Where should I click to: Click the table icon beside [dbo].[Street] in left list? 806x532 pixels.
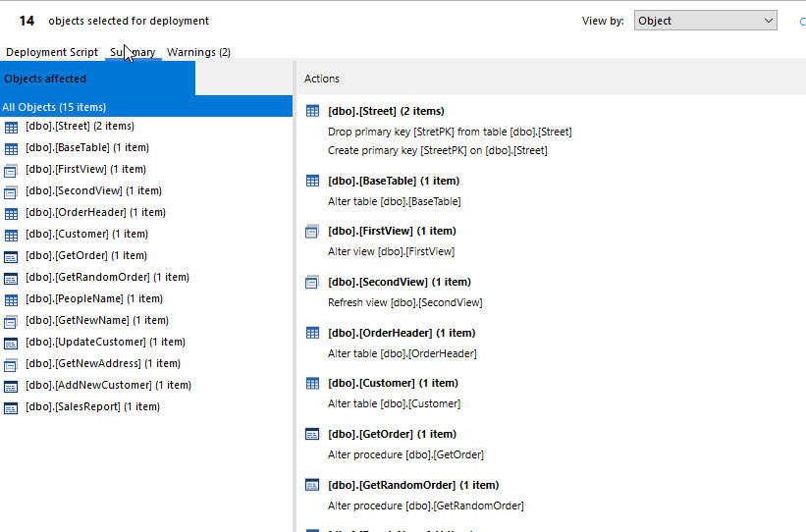click(12, 127)
